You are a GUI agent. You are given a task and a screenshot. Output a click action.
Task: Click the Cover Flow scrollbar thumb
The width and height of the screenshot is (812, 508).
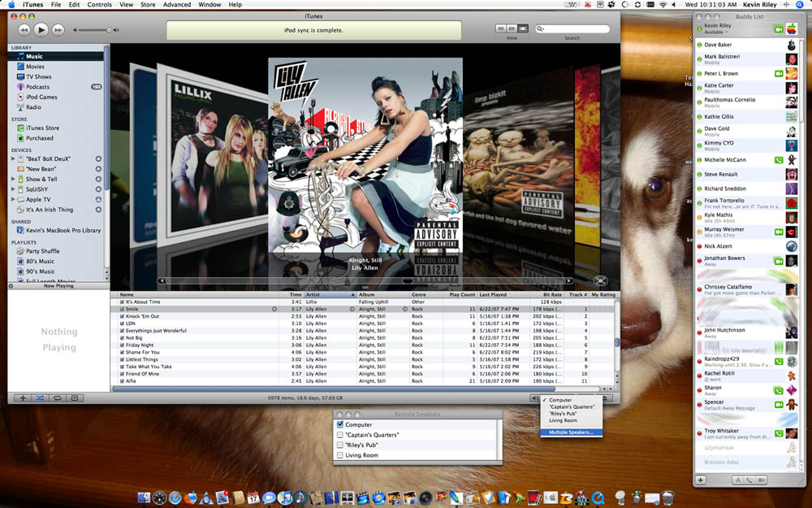coord(408,281)
